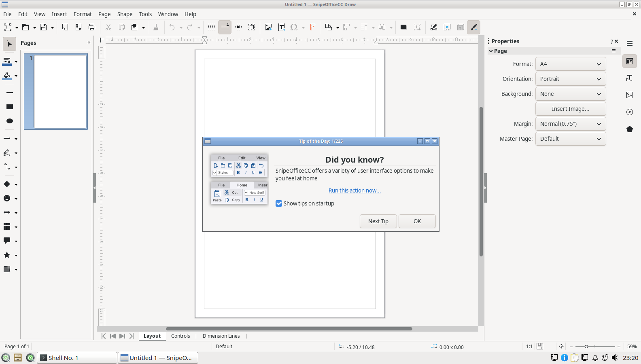The height and width of the screenshot is (364, 641).
Task: Toggle Edit Points mode
Action: pyautogui.click(x=433, y=27)
